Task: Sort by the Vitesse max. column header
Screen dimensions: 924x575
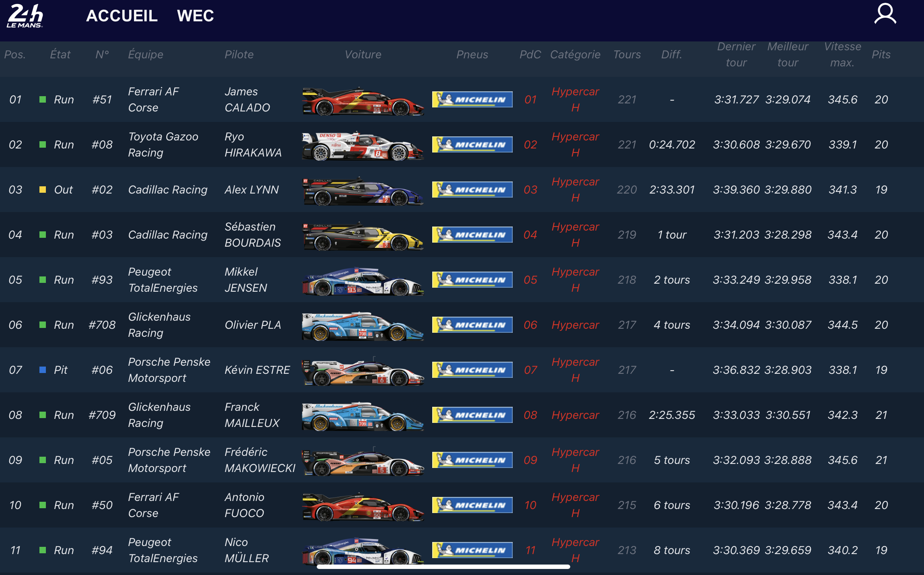Action: pos(842,54)
